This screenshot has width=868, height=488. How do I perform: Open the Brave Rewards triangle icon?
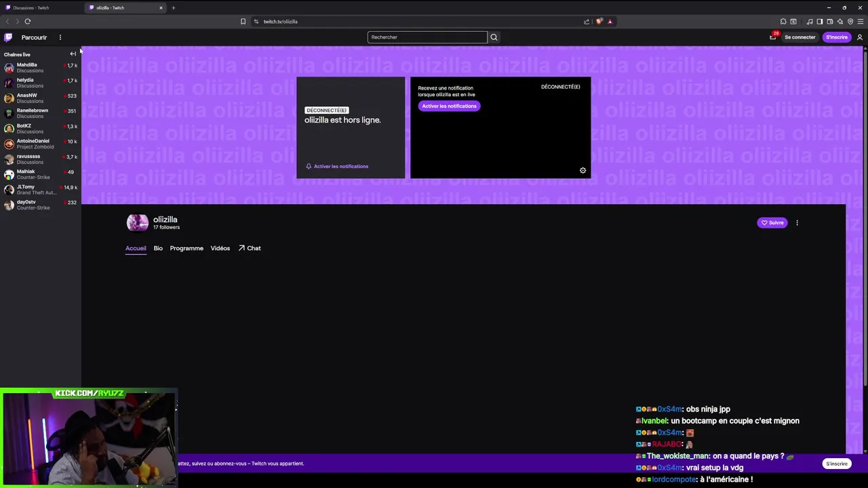(x=610, y=21)
